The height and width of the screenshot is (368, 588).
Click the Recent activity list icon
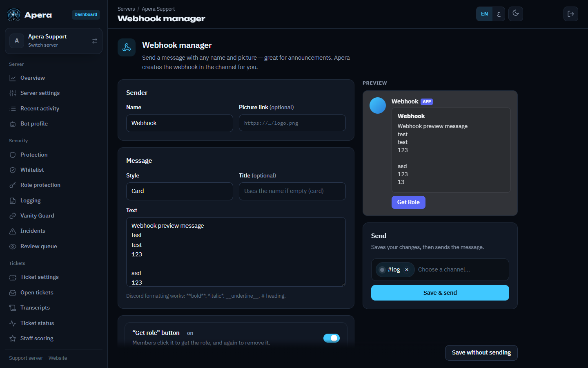tap(13, 109)
